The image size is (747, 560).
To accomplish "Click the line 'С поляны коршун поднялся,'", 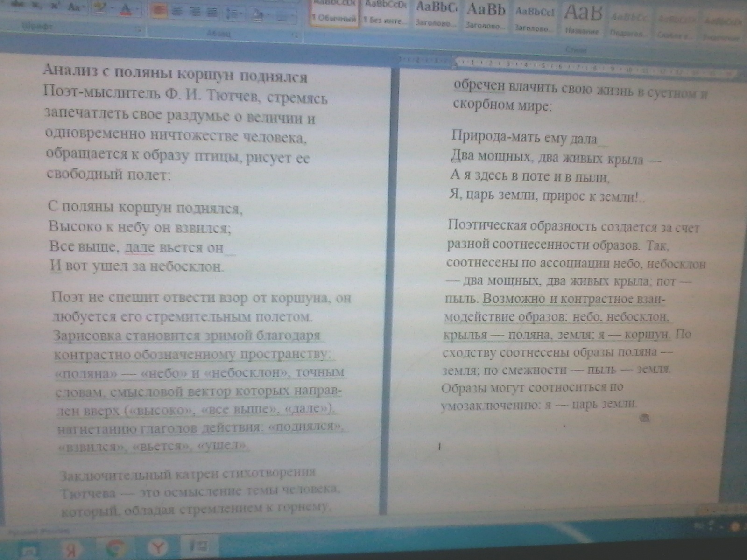I will pos(146,207).
